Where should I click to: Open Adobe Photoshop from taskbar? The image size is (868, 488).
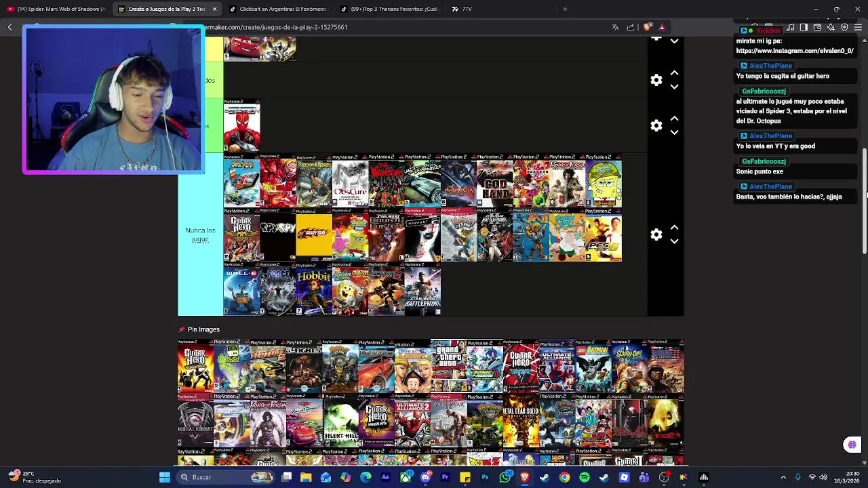click(x=485, y=477)
